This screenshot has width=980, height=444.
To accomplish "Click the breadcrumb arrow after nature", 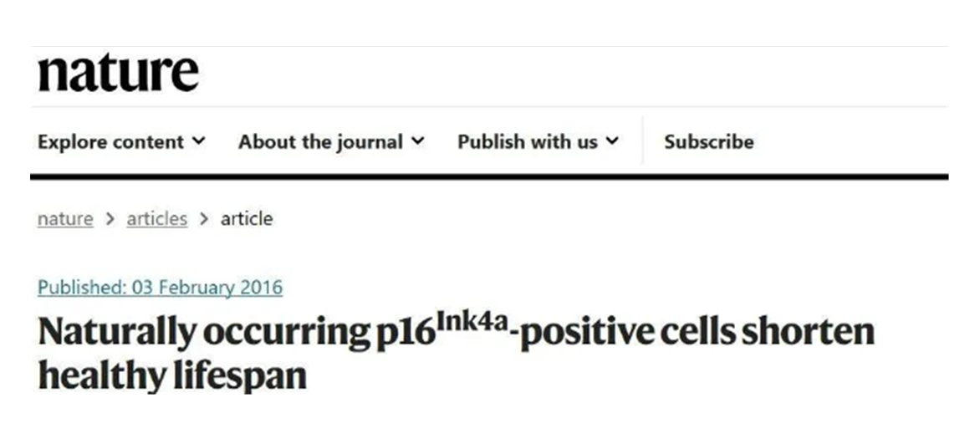I will 110,219.
